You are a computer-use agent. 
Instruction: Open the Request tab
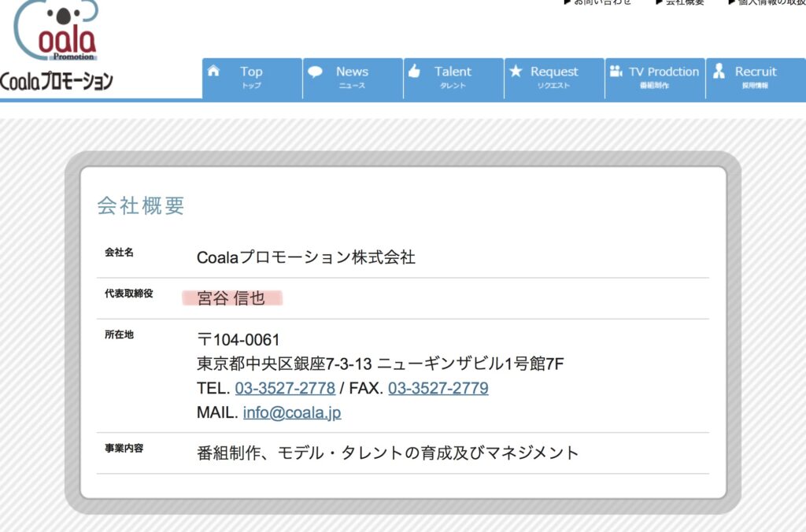[x=554, y=78]
